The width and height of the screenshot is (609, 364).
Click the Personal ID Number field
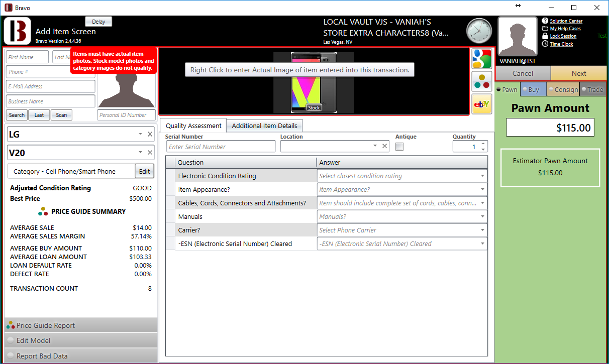tap(126, 115)
